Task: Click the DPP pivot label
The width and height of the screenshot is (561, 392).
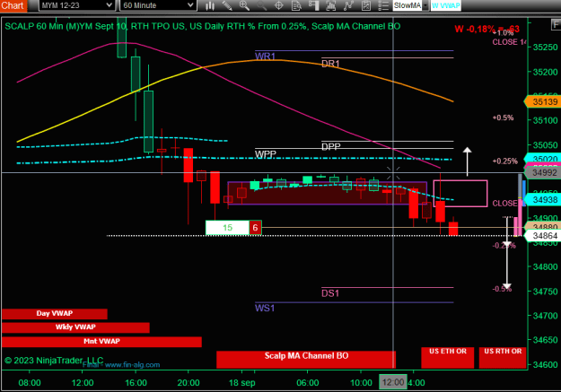Action: coord(331,146)
